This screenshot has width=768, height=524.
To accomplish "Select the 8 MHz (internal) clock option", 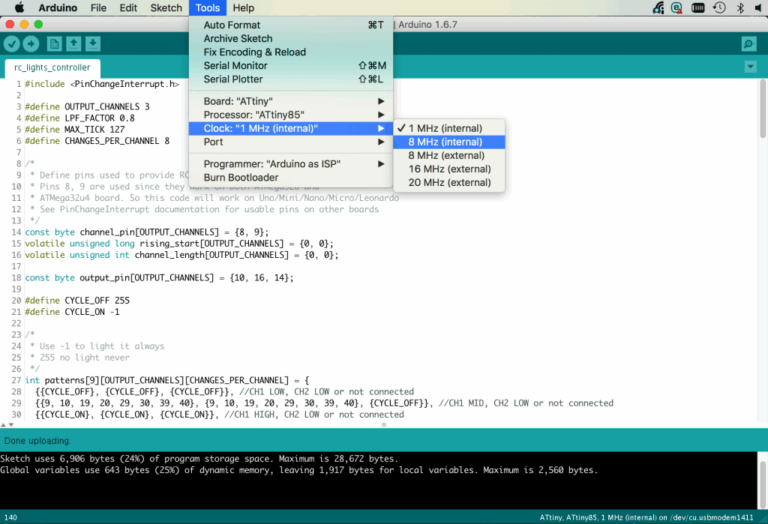I will tap(445, 142).
